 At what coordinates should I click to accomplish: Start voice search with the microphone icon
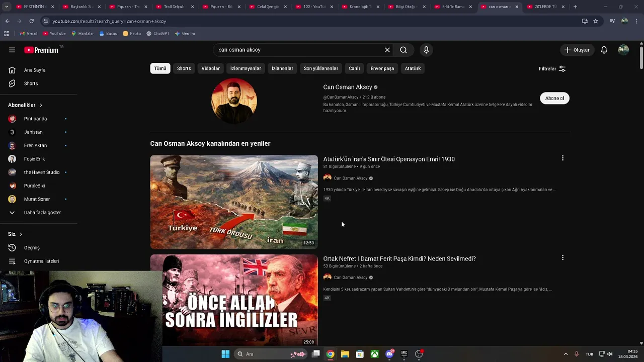(x=426, y=50)
